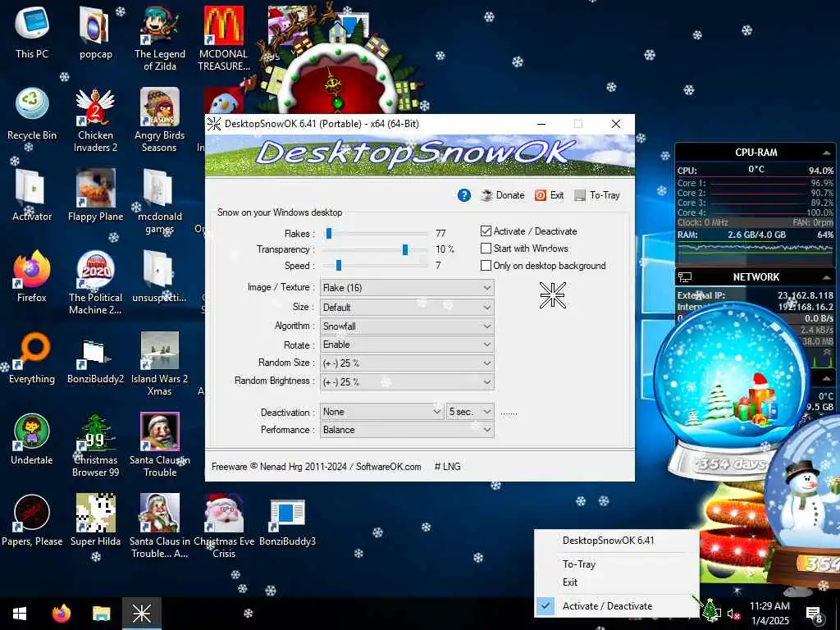Screen dimensions: 840x630
Task: Select The Legend of Zilda shortcut
Action: tap(160, 39)
